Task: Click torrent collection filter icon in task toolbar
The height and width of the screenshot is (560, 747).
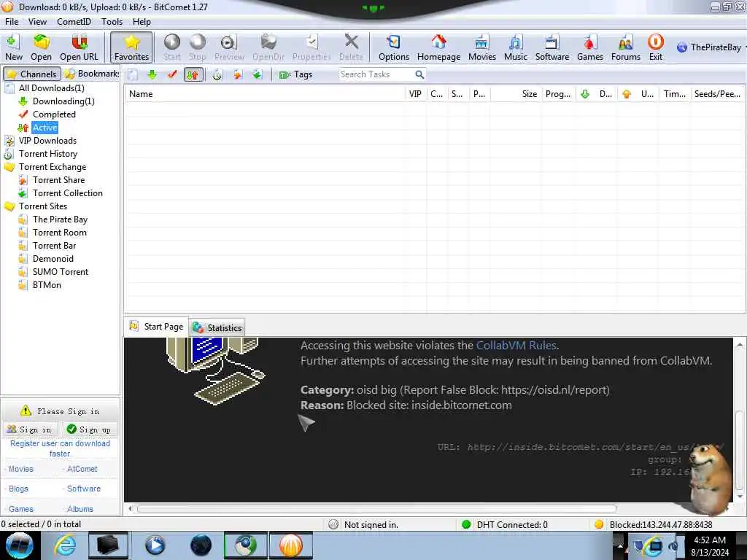Action: click(258, 75)
